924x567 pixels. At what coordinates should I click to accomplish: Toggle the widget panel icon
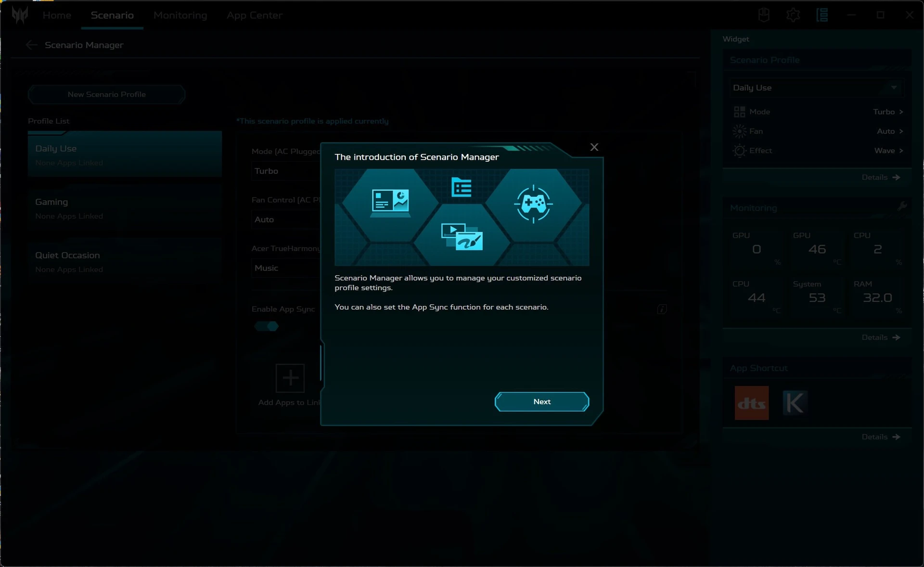pos(822,15)
